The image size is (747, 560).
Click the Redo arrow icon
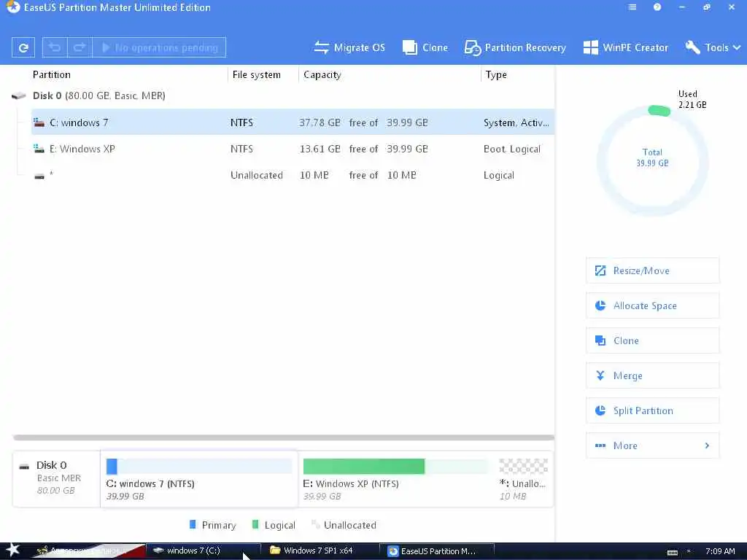[80, 47]
